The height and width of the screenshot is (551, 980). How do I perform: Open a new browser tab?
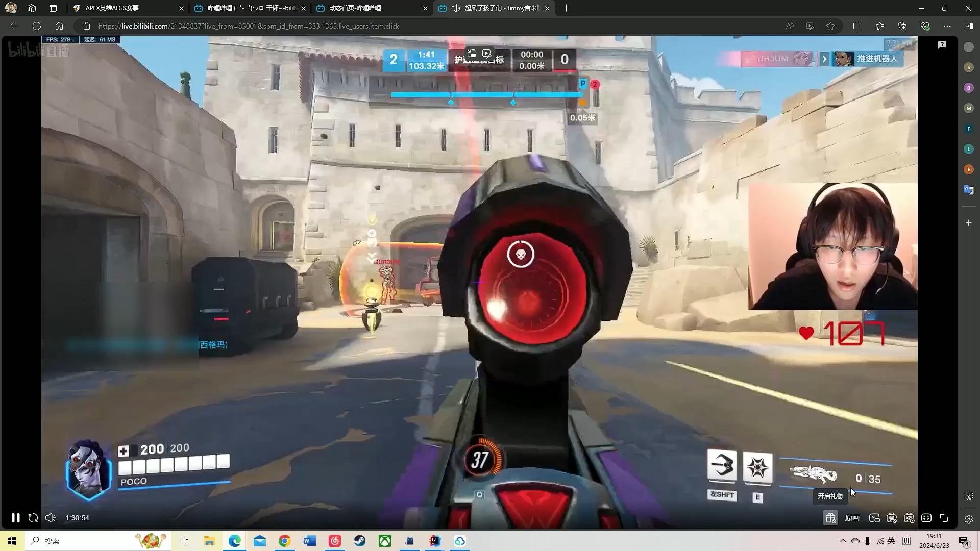566,8
